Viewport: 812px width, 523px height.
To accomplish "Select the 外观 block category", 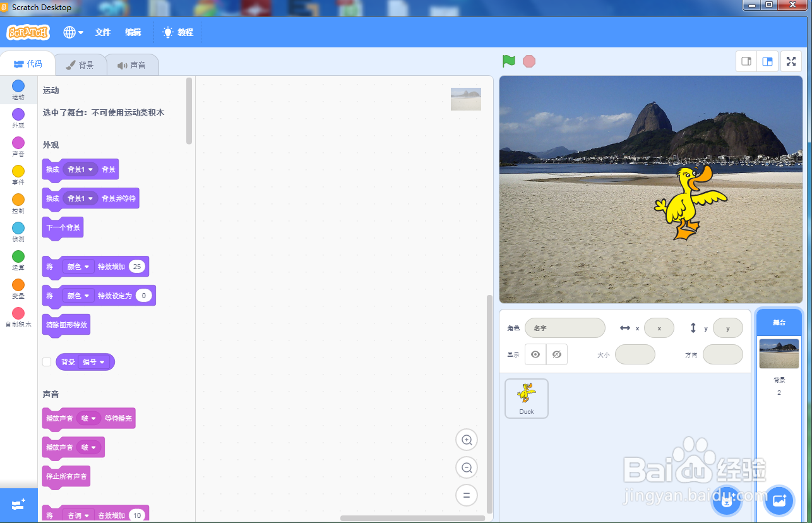I will tap(18, 119).
